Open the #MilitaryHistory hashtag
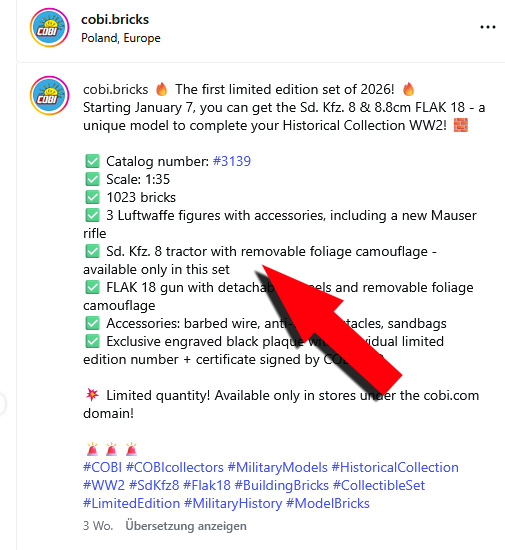Viewport: 505px width, 550px height. pyautogui.click(x=233, y=504)
